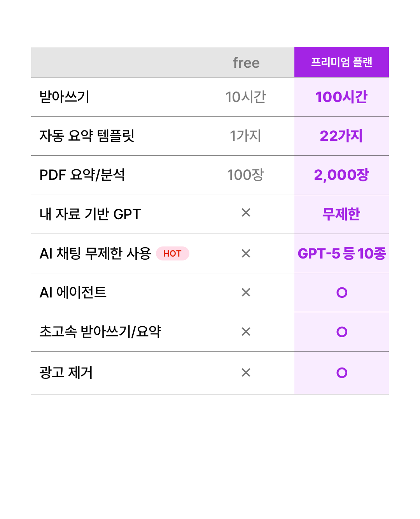Click the X icon in 광고 제거 row
The height and width of the screenshot is (519, 420).
click(246, 373)
